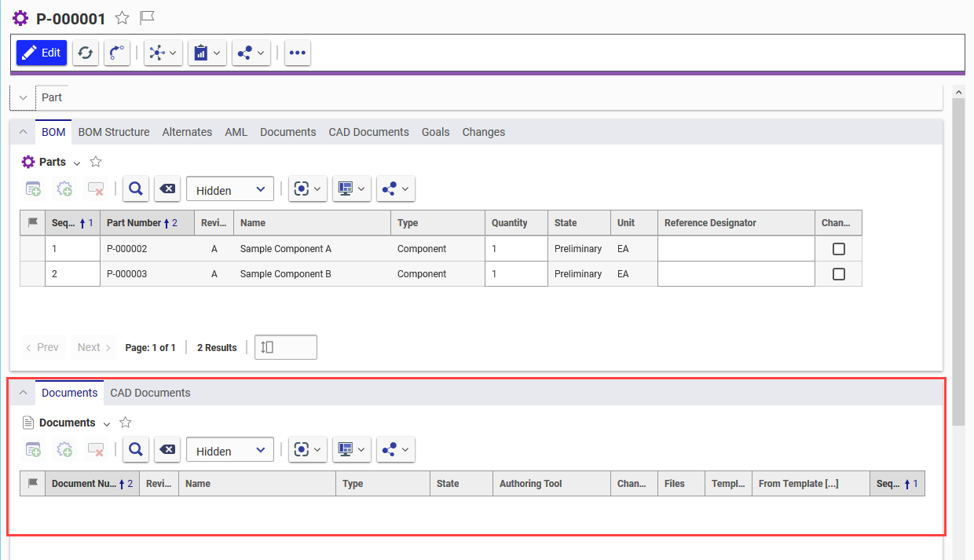Star P-000001 as a favorite
Image resolution: width=974 pixels, height=560 pixels.
coord(122,18)
